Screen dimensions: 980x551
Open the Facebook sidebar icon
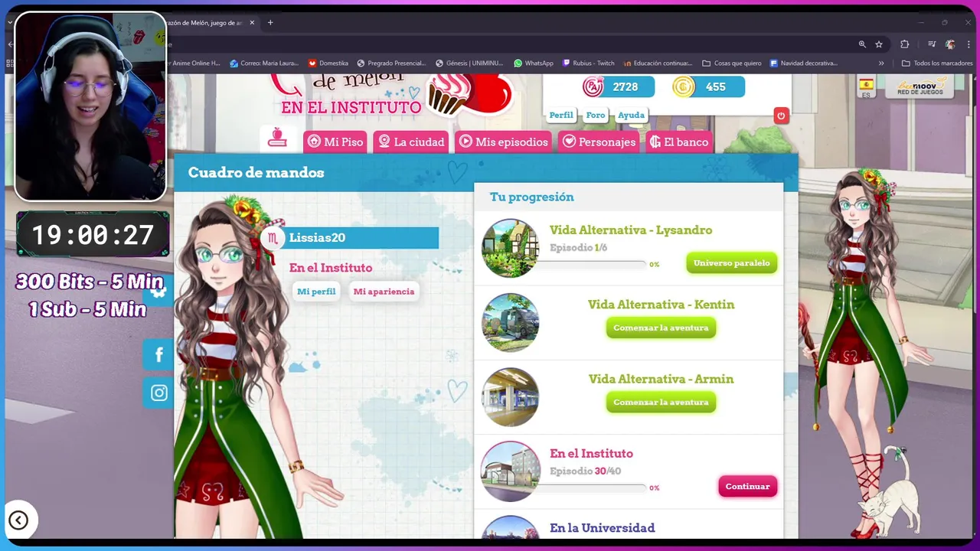(x=158, y=354)
